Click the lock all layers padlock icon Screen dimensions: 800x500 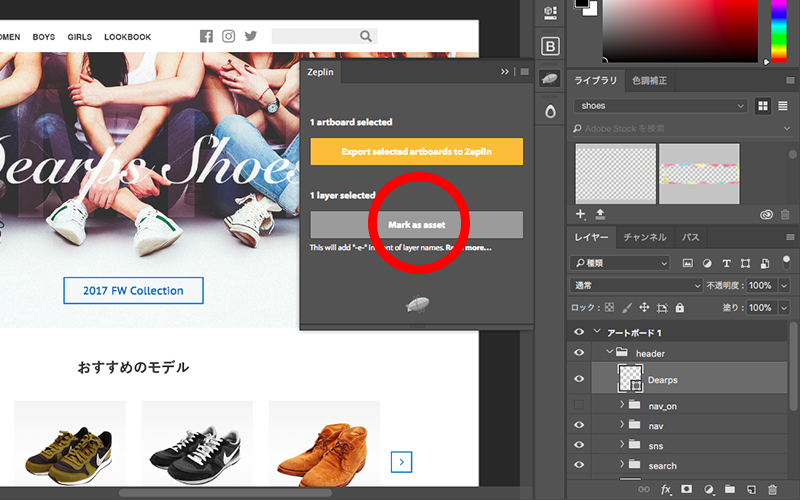680,308
